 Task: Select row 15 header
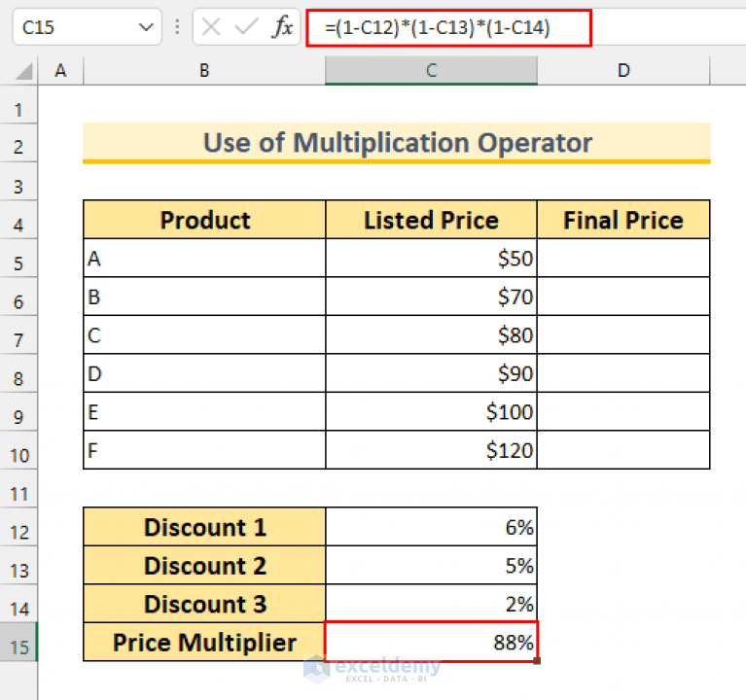18,643
